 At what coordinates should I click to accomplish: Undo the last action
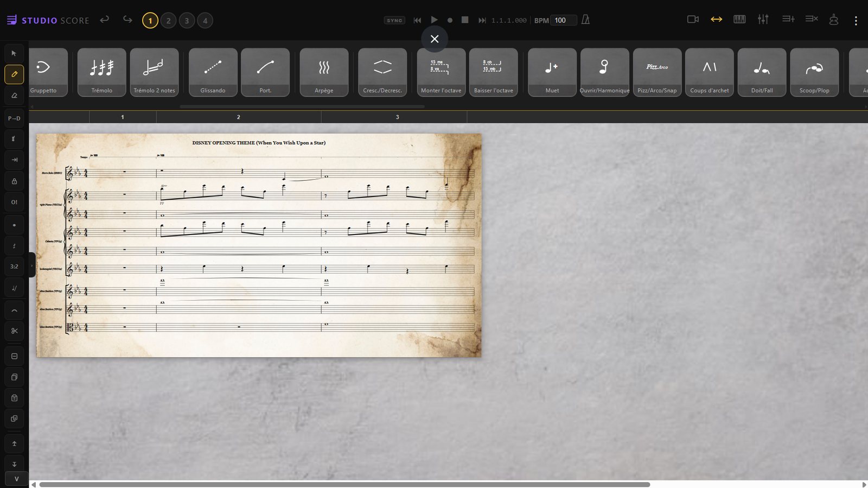click(x=105, y=20)
